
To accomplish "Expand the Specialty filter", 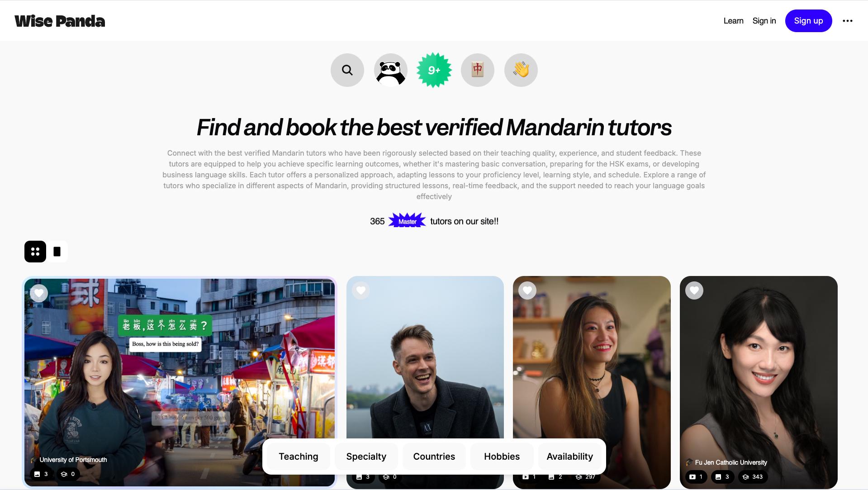I will point(366,457).
